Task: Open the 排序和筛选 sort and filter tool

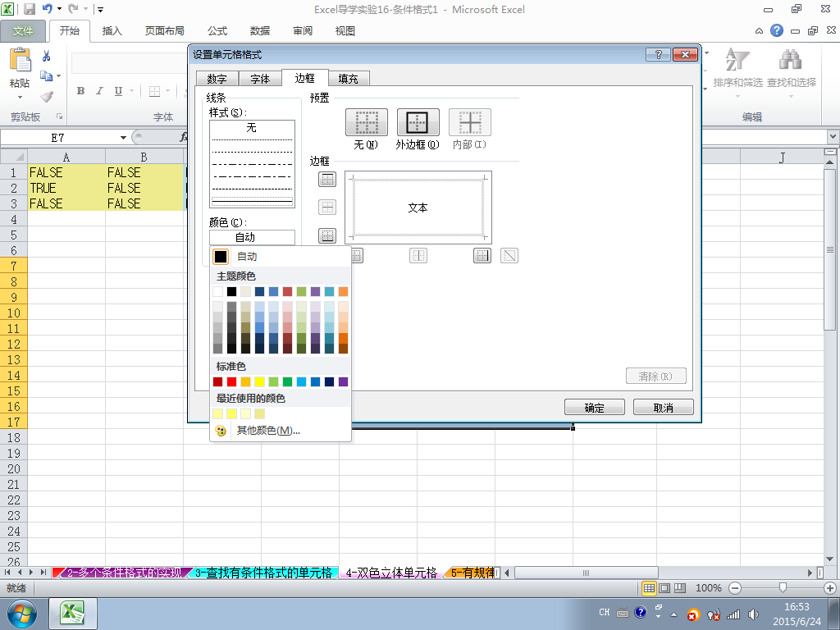Action: click(737, 70)
